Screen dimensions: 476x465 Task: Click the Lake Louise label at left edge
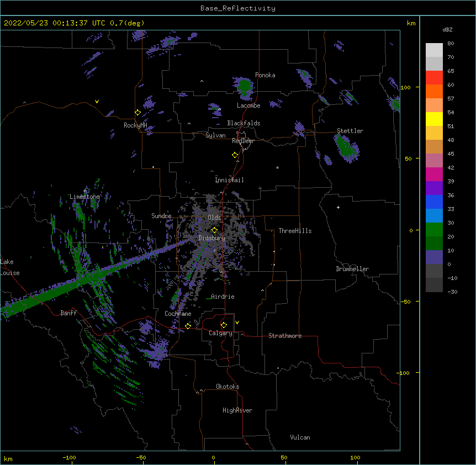pos(10,267)
